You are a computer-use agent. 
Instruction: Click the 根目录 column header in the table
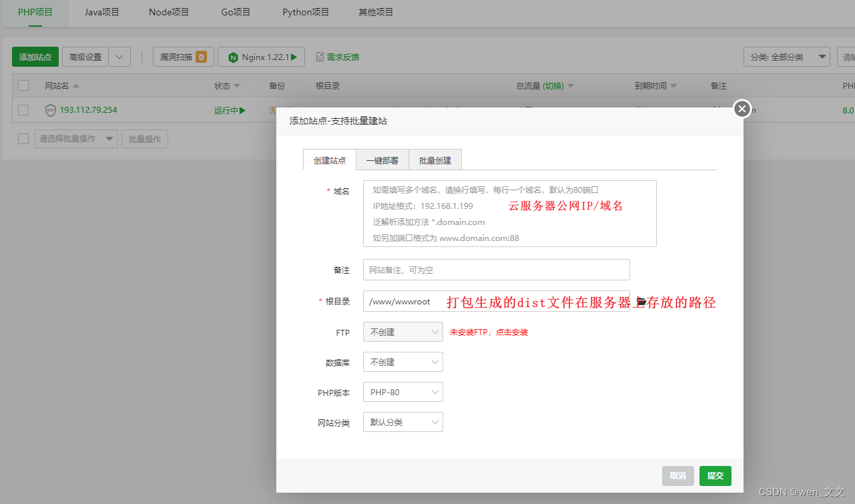[328, 86]
